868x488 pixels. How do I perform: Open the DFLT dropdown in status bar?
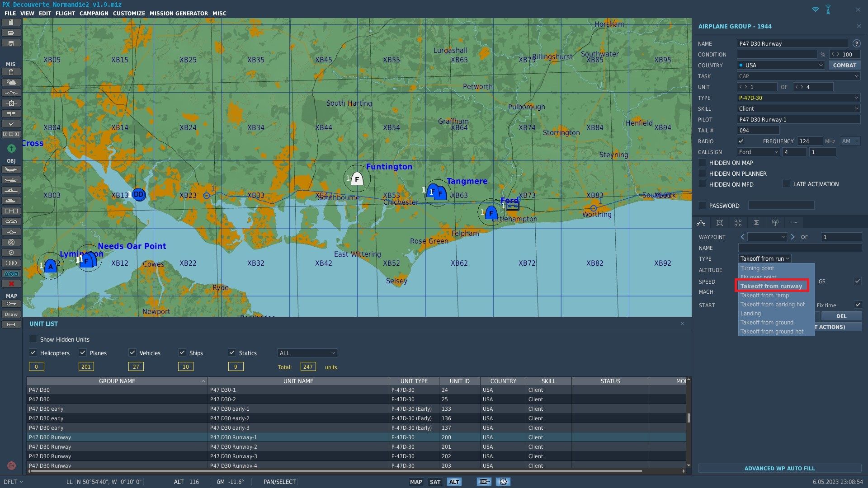[x=14, y=482]
